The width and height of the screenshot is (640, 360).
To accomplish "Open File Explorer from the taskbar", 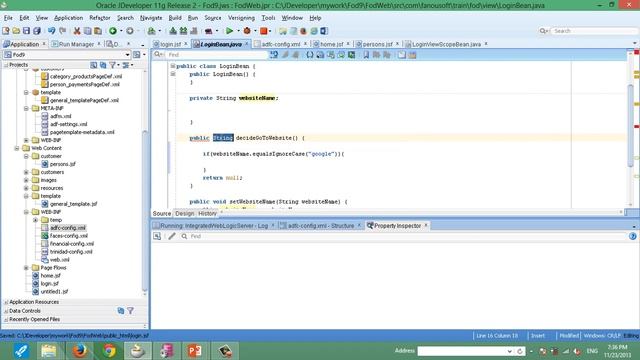I will click(x=49, y=351).
